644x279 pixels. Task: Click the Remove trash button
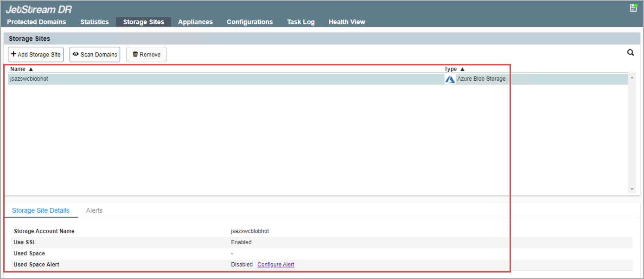pos(146,55)
